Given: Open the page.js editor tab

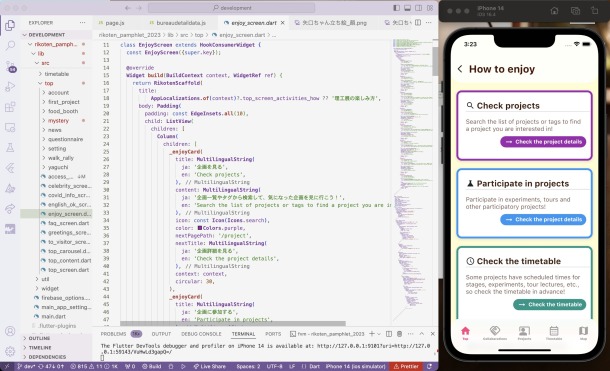Looking at the screenshot, I should [115, 23].
